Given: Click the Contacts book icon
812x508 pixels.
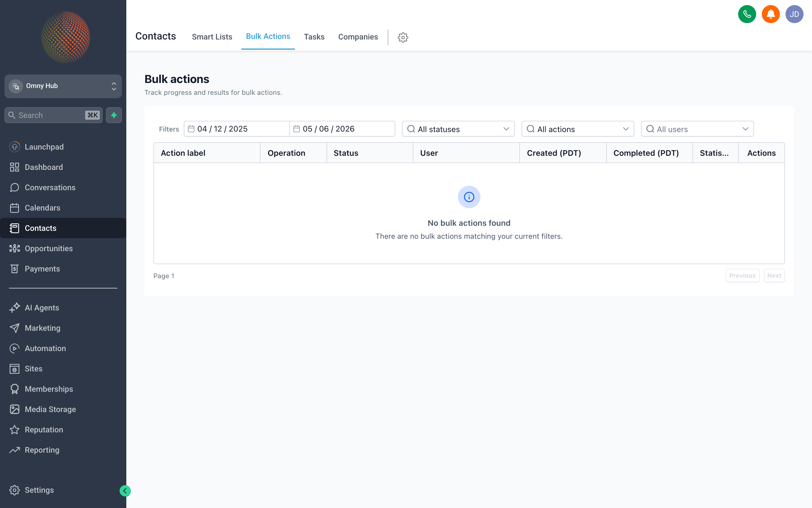Looking at the screenshot, I should point(14,228).
